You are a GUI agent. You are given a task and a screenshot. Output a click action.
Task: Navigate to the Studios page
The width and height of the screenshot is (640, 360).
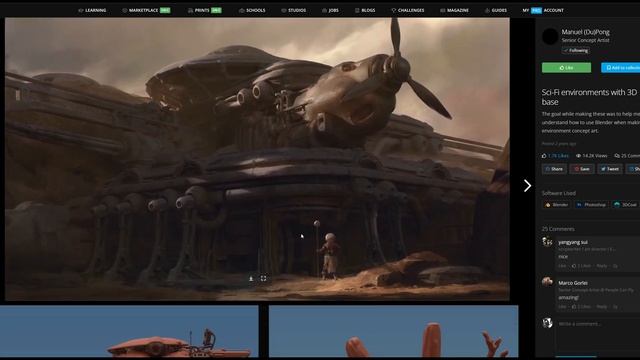point(294,10)
